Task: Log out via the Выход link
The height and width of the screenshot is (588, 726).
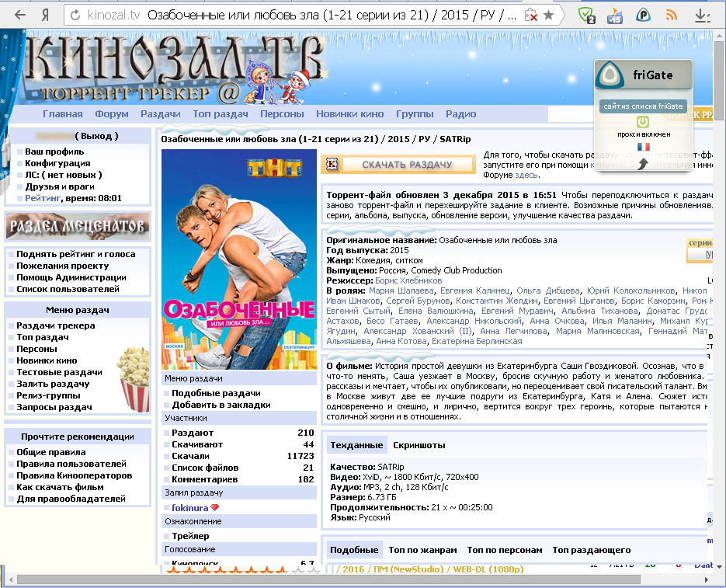Action: tap(97, 136)
